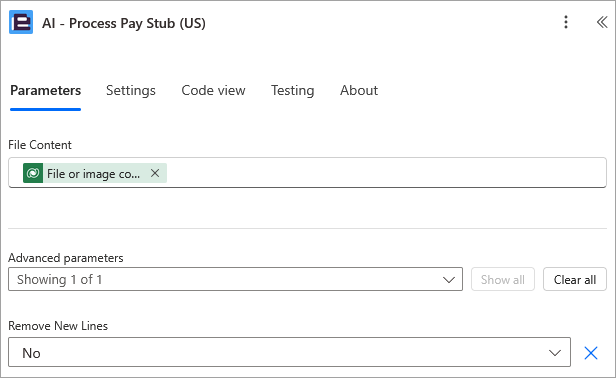Collapse the panel with double chevron
Image resolution: width=616 pixels, height=378 pixels.
coord(602,22)
